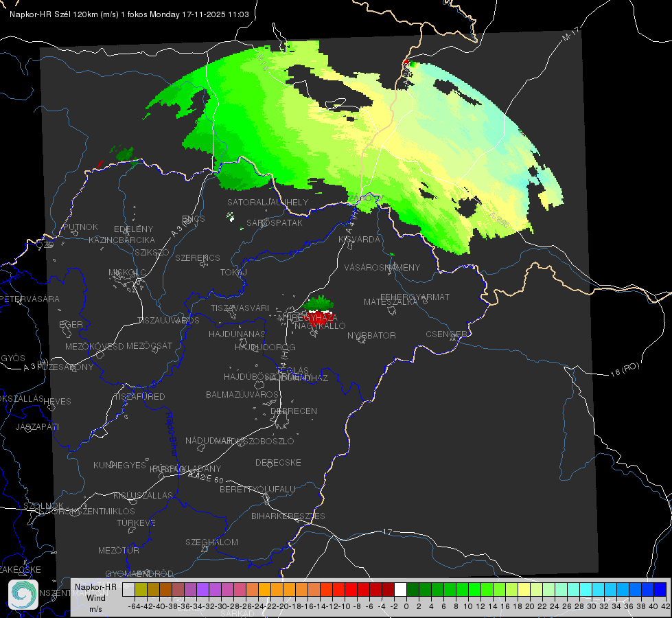This screenshot has height=618, width=672.
Task: Select the SÁTORALJAÚJHELY label on the map
Action: (268, 202)
